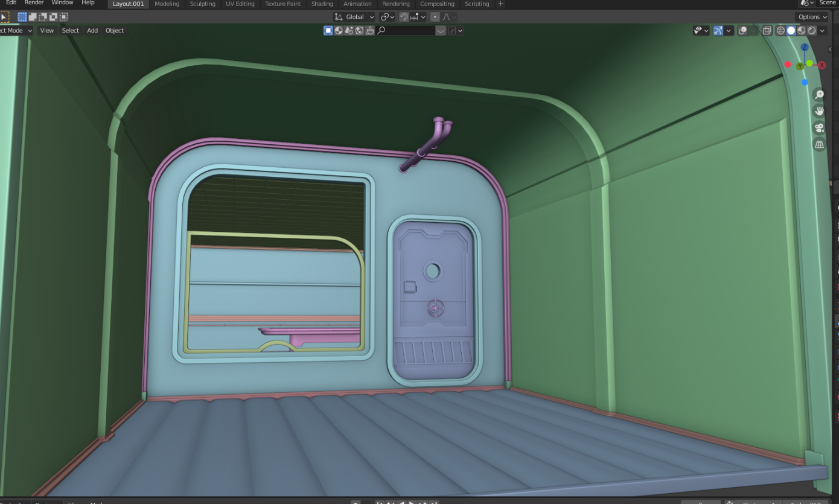Open viewport Shading options dropdown arrow
This screenshot has width=839, height=504.
[823, 31]
